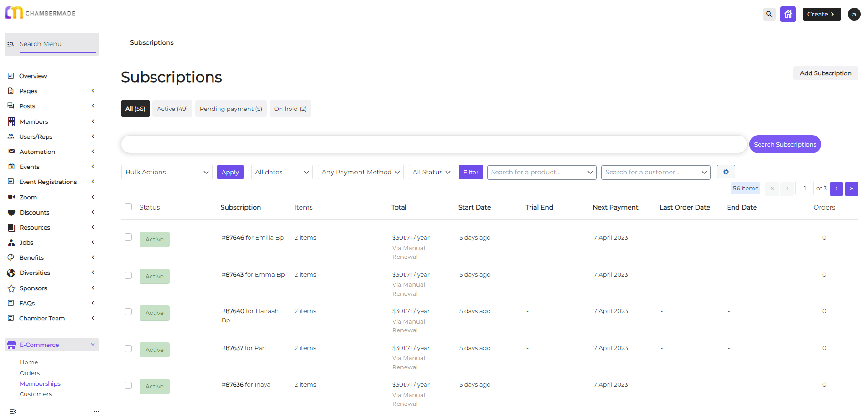This screenshot has height=414, width=868.
Task: Go to next page arrow
Action: 836,189
